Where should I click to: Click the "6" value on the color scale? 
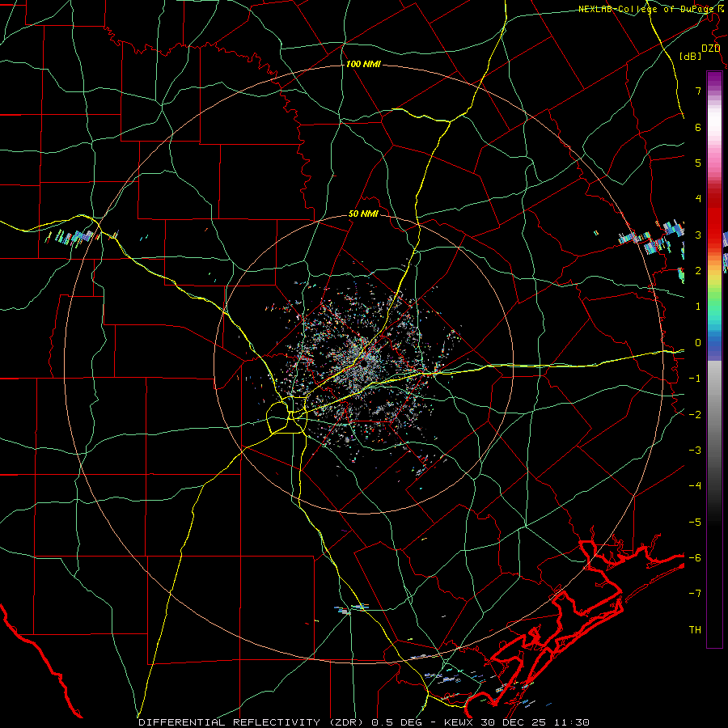(x=698, y=127)
